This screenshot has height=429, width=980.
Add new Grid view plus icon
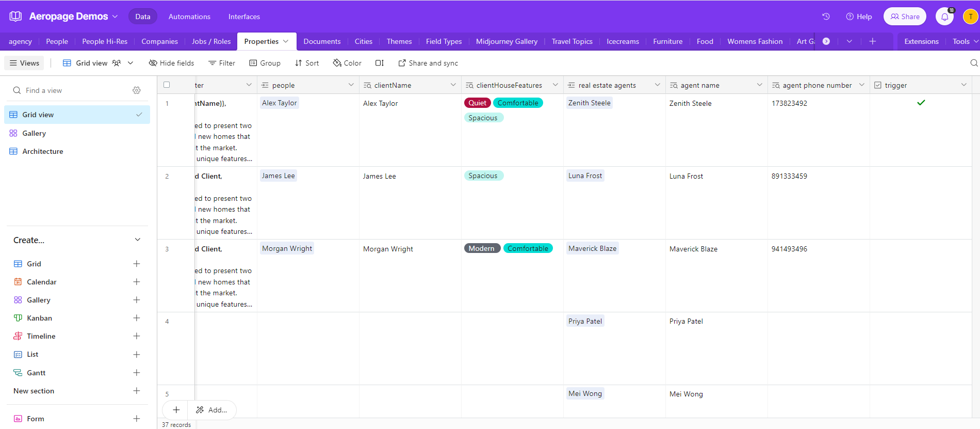(x=137, y=264)
